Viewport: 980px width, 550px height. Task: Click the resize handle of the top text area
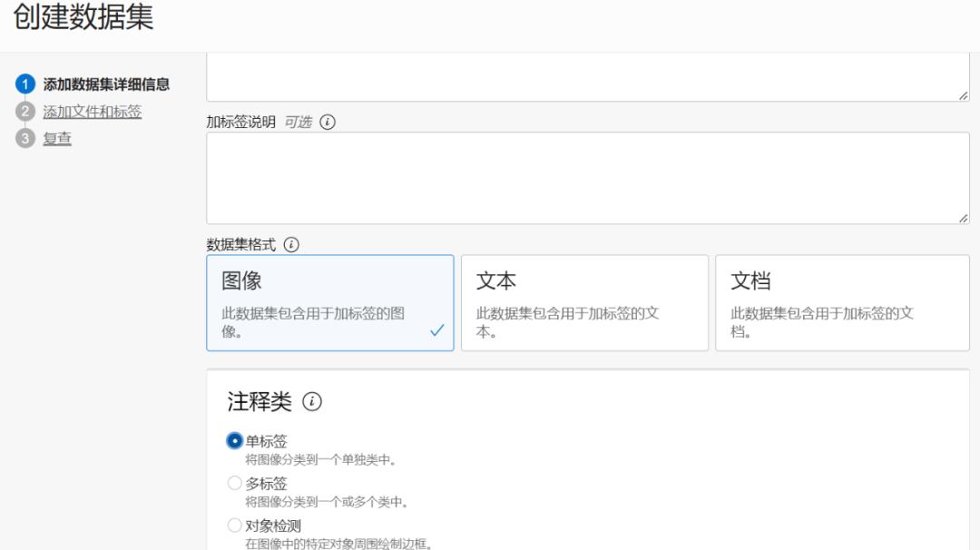point(963,95)
